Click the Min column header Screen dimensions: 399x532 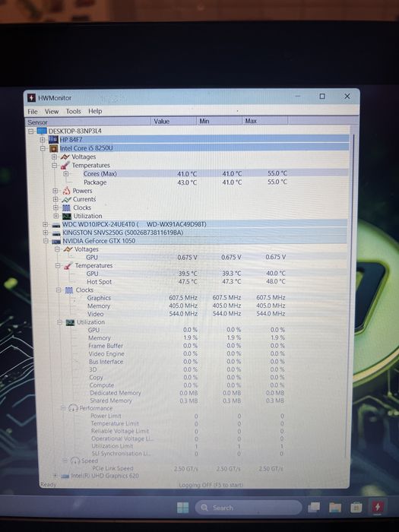click(219, 121)
